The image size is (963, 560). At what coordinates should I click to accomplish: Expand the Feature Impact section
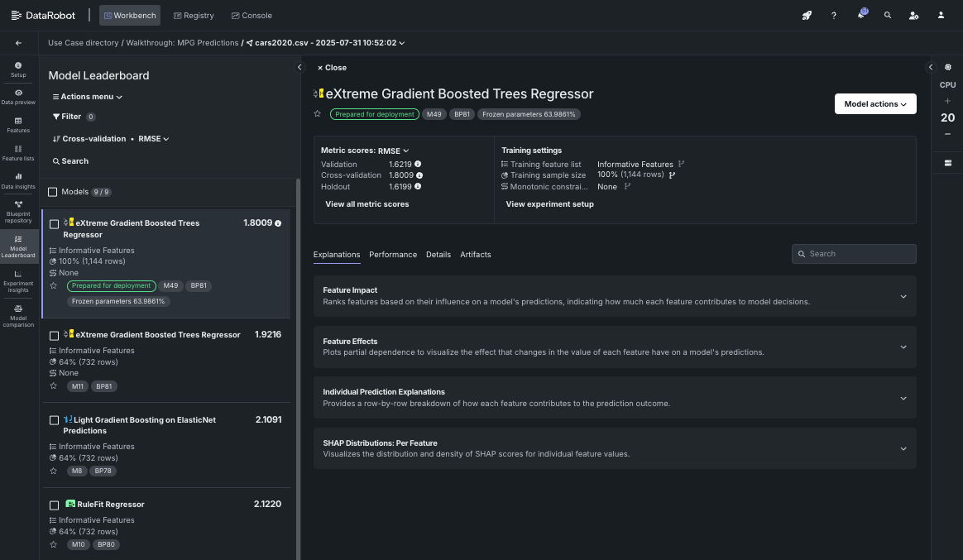point(903,296)
